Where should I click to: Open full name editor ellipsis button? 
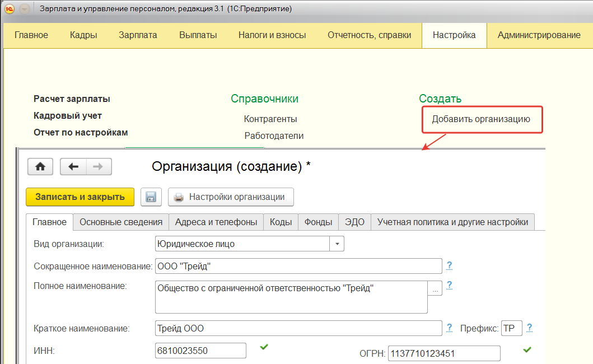click(x=436, y=289)
